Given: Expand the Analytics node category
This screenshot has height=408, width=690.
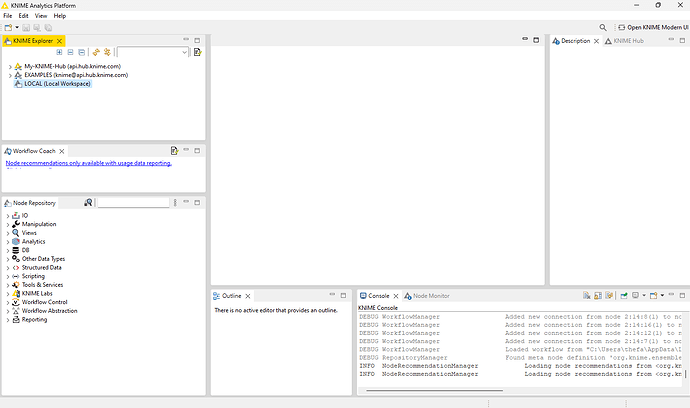Looking at the screenshot, I should click(x=8, y=241).
